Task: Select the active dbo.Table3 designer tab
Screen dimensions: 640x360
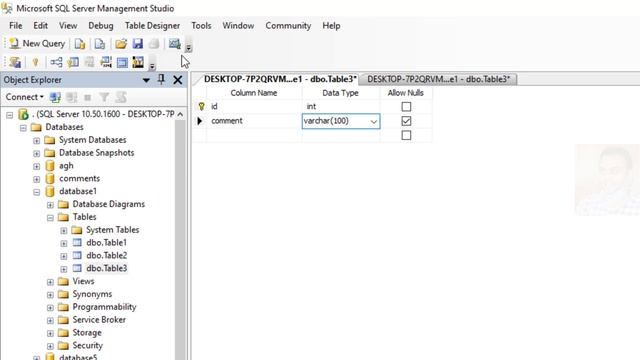Action: (x=280, y=79)
